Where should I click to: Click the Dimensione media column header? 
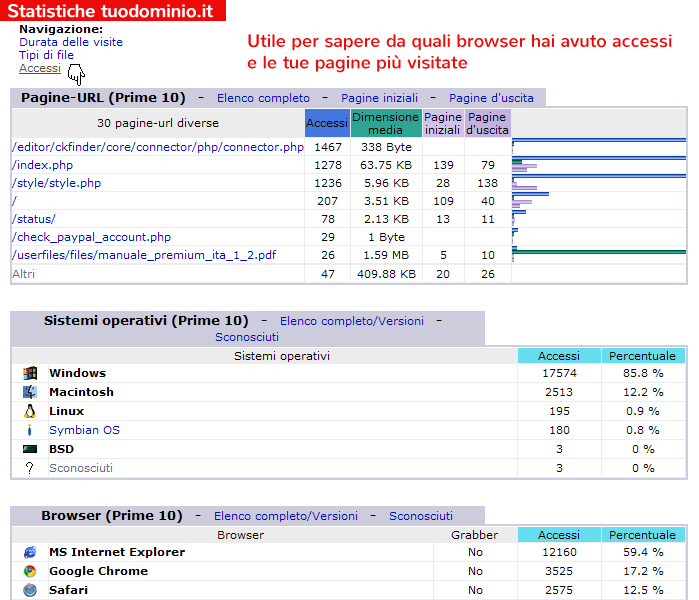coord(386,123)
